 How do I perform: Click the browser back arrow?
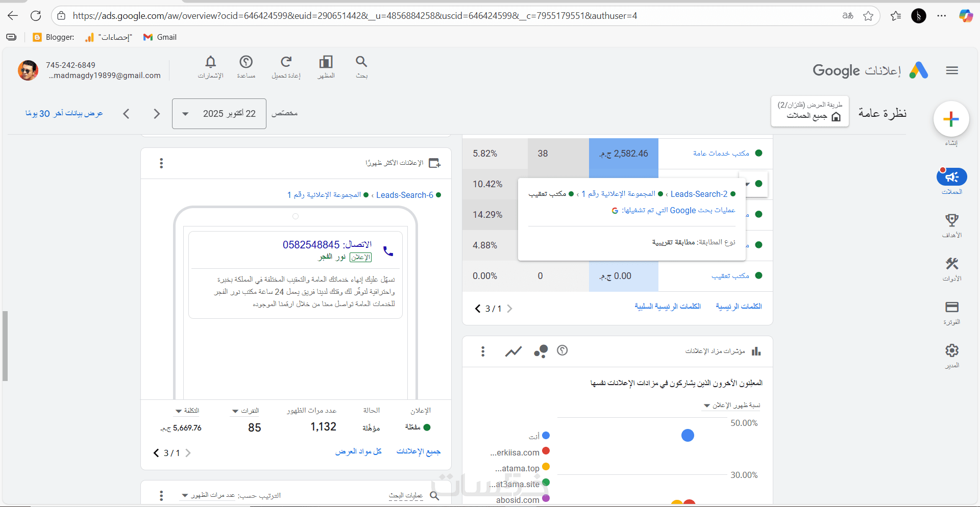pyautogui.click(x=13, y=16)
